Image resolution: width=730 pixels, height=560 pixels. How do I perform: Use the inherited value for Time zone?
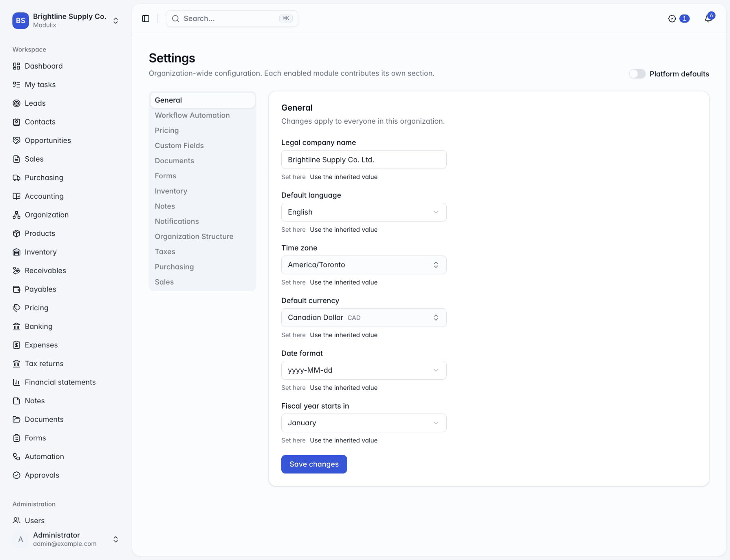coord(344,282)
